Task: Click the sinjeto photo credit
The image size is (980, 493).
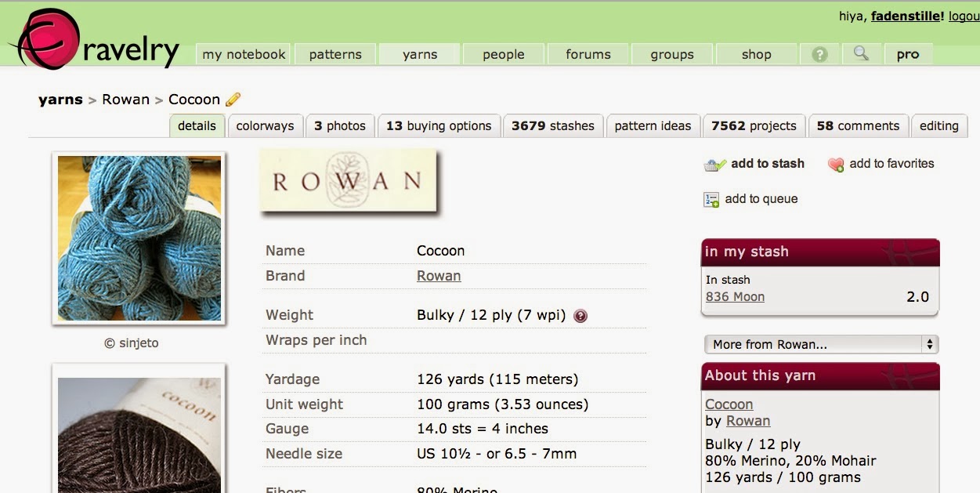Action: (132, 343)
